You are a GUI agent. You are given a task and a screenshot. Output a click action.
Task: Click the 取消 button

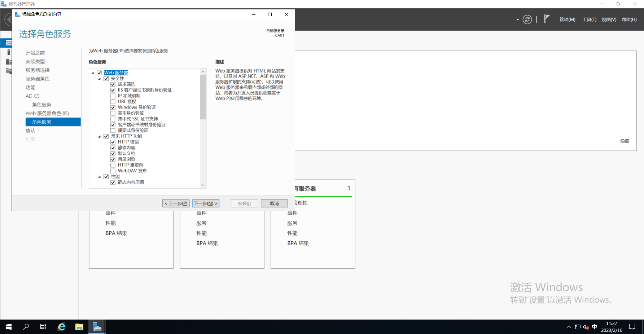(274, 203)
